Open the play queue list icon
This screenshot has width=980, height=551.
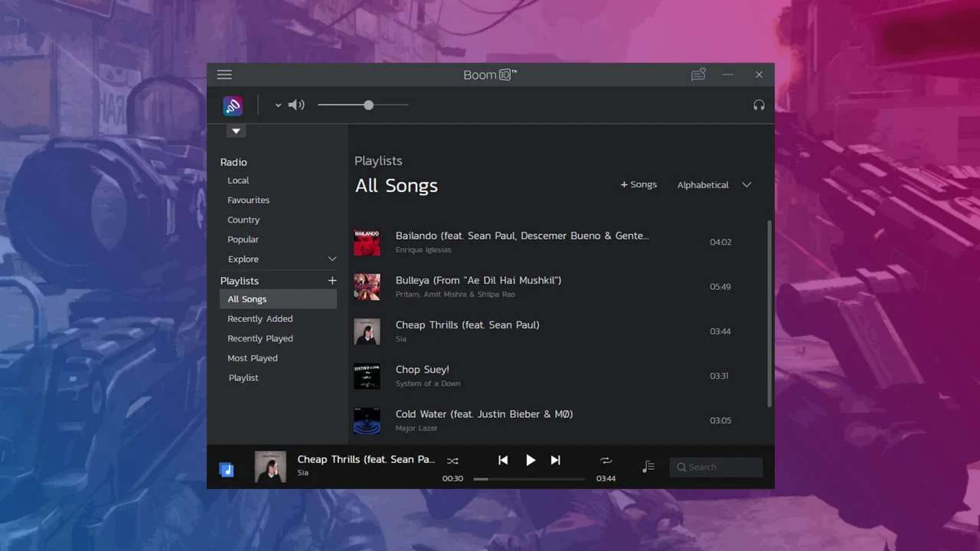pos(648,467)
